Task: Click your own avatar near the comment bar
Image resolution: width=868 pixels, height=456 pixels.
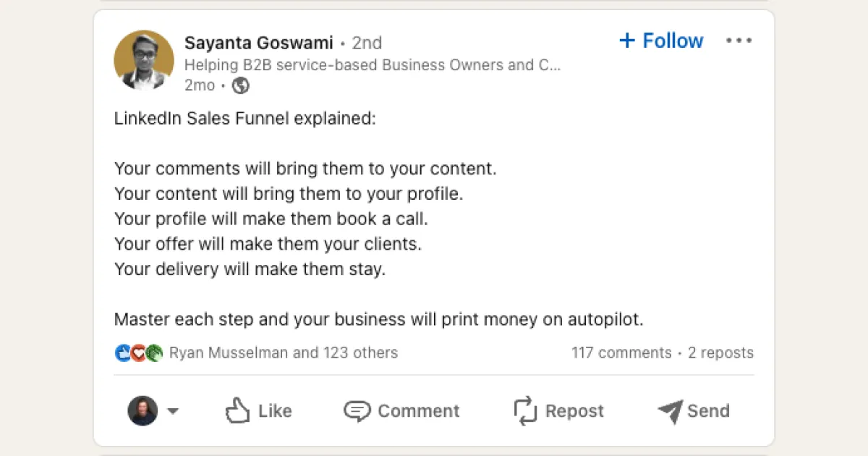Action: 143,410
